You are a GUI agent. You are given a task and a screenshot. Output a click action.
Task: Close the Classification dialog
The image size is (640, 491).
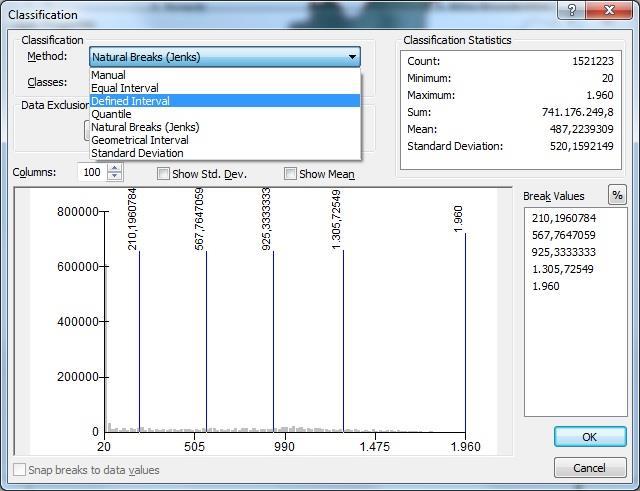coord(610,10)
